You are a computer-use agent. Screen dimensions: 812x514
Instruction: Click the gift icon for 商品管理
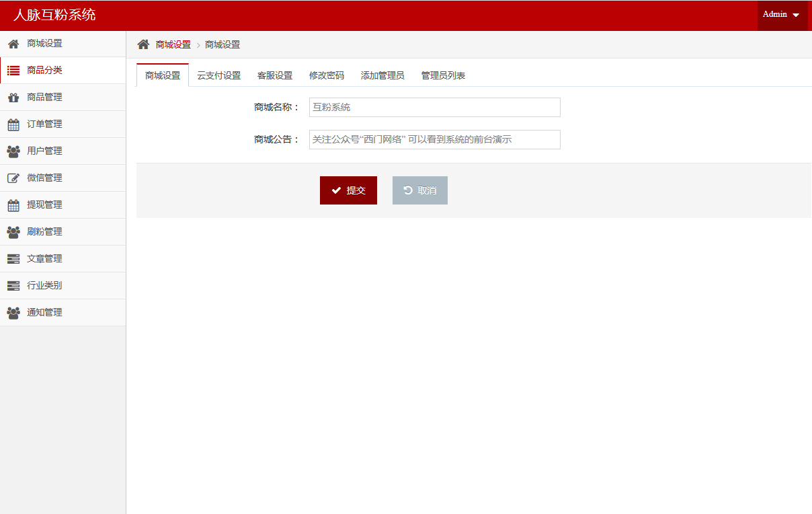(x=13, y=98)
